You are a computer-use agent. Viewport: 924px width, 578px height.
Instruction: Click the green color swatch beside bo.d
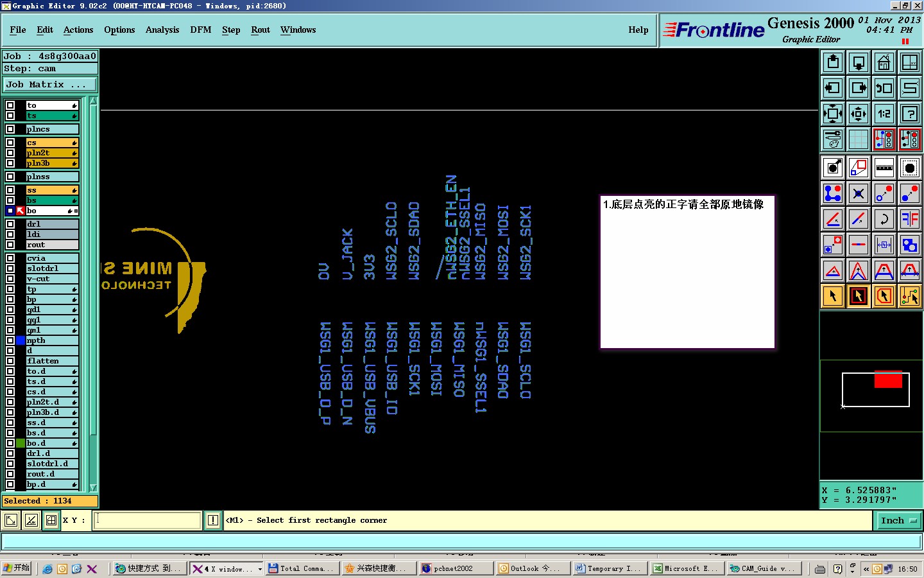(x=21, y=443)
